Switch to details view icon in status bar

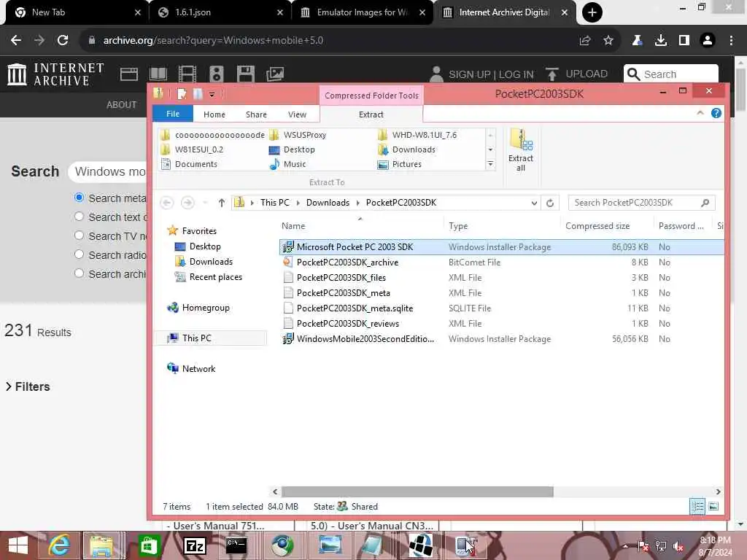point(697,506)
